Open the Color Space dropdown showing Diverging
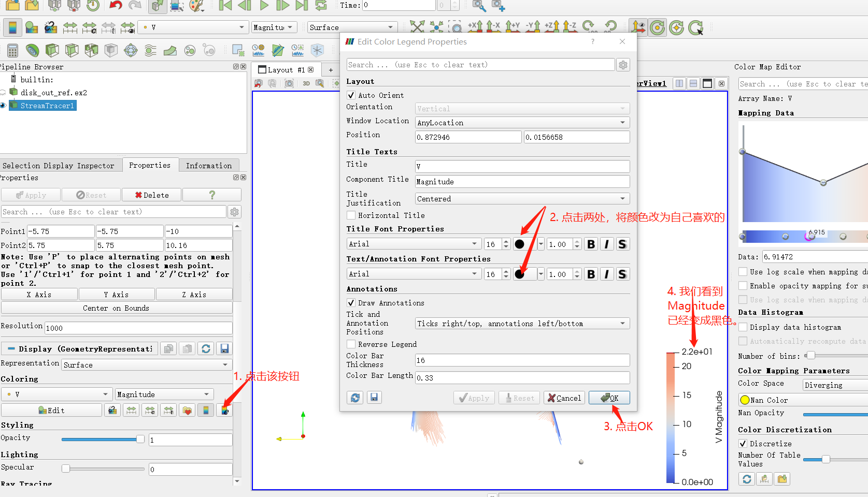The height and width of the screenshot is (497, 868). point(834,385)
